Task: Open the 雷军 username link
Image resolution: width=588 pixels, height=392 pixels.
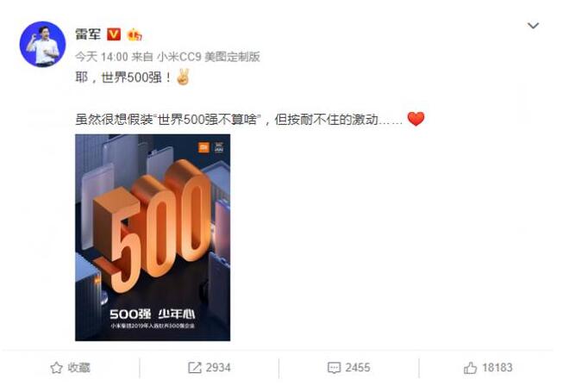Action: 88,34
